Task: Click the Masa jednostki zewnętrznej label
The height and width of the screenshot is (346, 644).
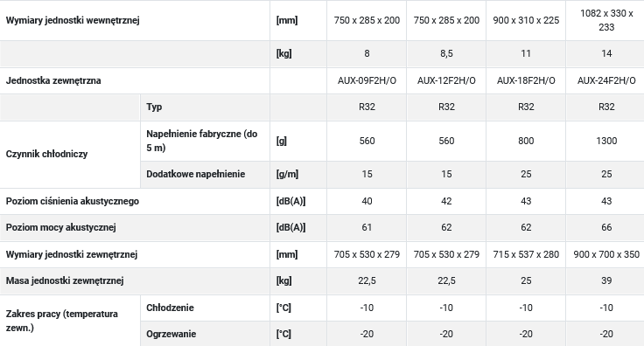Action: [65, 280]
